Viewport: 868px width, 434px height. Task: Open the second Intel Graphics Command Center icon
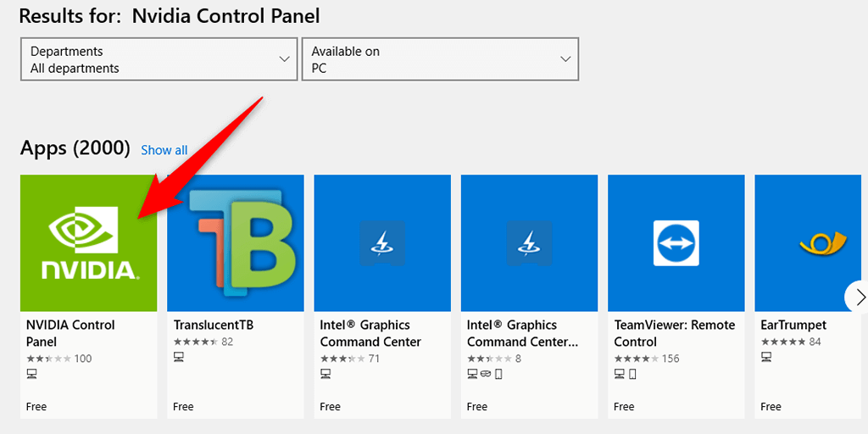529,243
